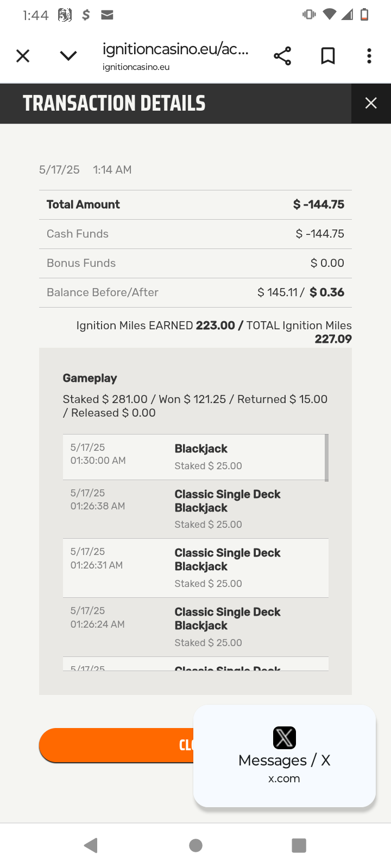Go back with Android back triangle
This screenshot has width=391, height=868.
(91, 845)
